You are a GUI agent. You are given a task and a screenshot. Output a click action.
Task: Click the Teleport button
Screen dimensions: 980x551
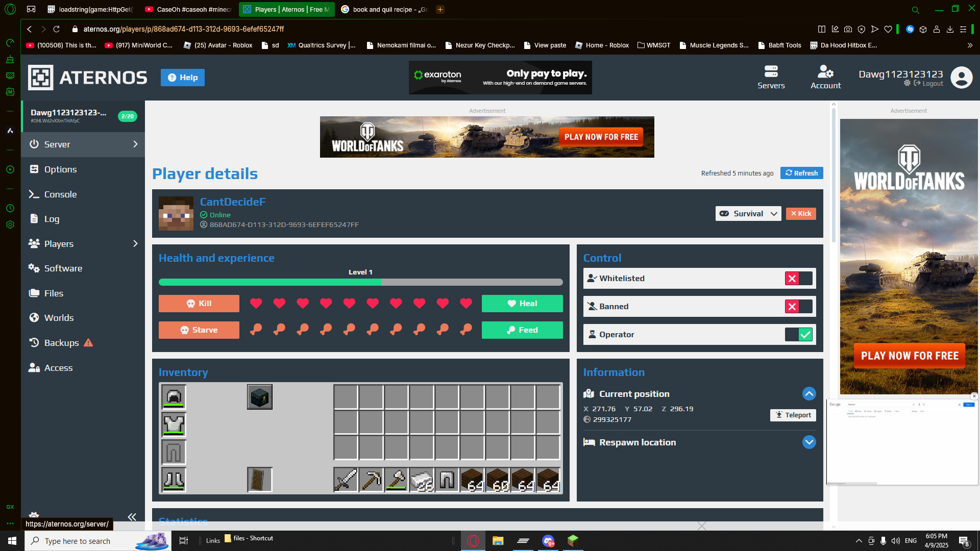click(793, 415)
